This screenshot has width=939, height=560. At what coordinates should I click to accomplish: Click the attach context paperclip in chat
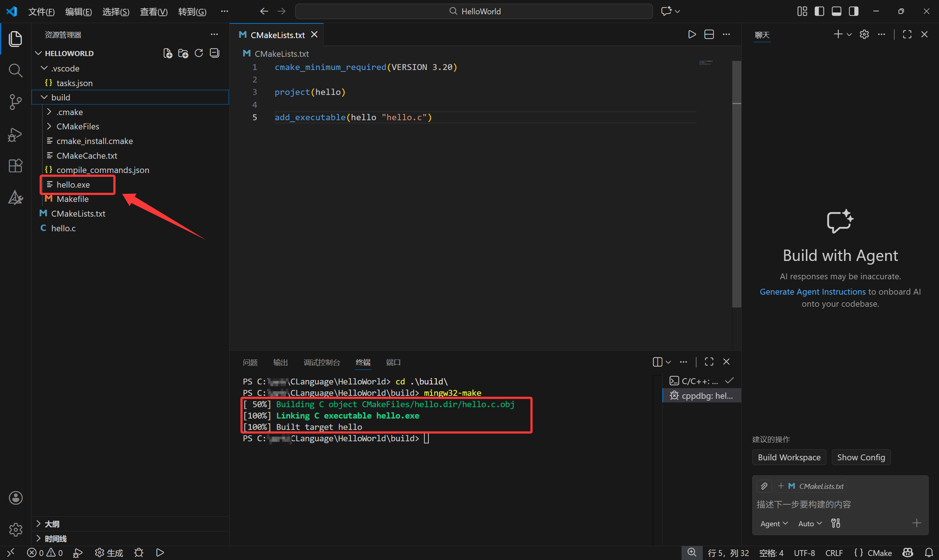pos(764,486)
